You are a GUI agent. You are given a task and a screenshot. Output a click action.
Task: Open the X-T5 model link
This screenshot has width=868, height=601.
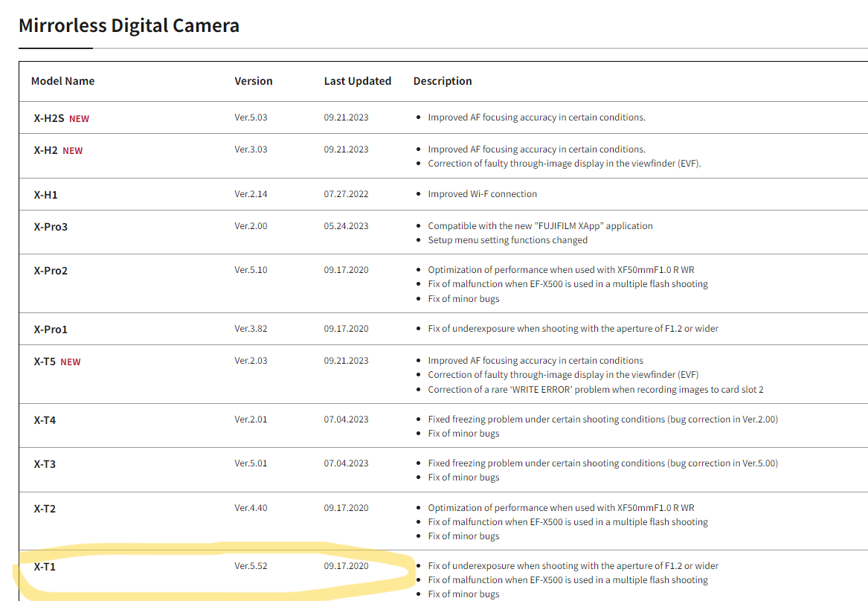pos(45,362)
